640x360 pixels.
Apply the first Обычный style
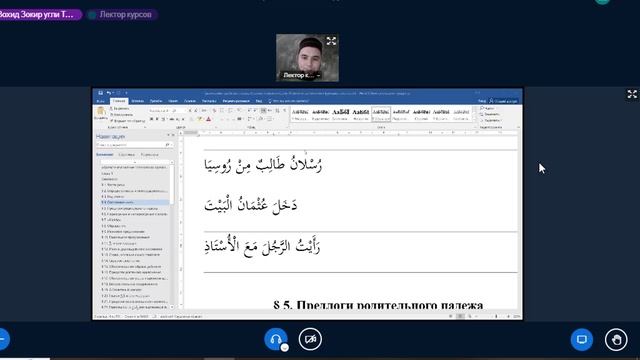click(300, 114)
